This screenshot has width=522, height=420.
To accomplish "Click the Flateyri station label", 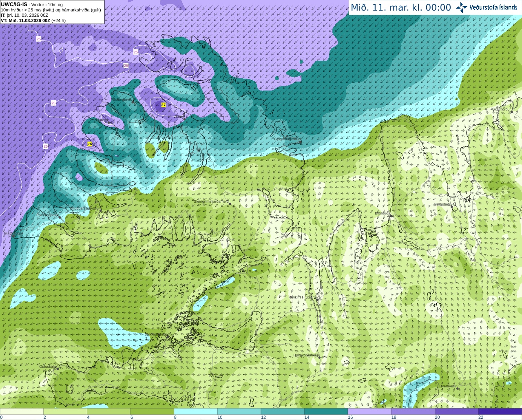I will point(103,120).
